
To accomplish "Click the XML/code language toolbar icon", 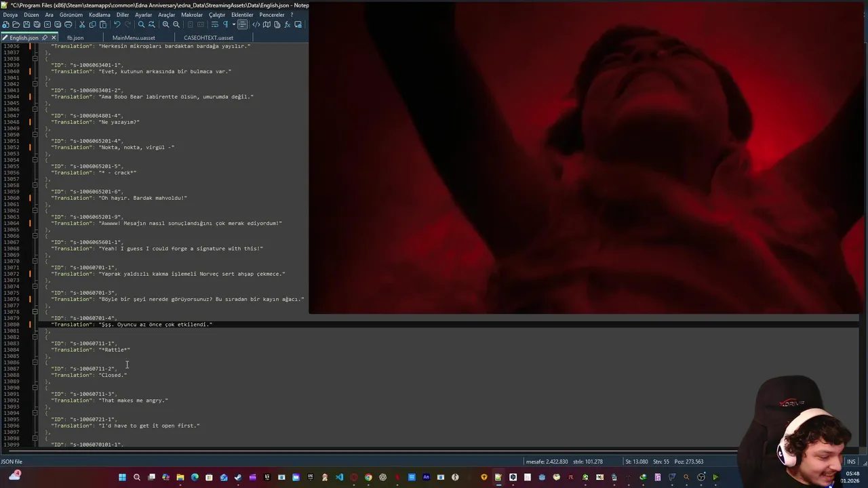I will 256,24.
